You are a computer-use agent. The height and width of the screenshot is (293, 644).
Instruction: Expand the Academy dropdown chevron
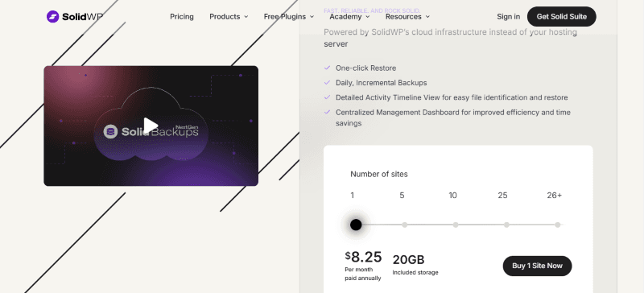pos(368,17)
